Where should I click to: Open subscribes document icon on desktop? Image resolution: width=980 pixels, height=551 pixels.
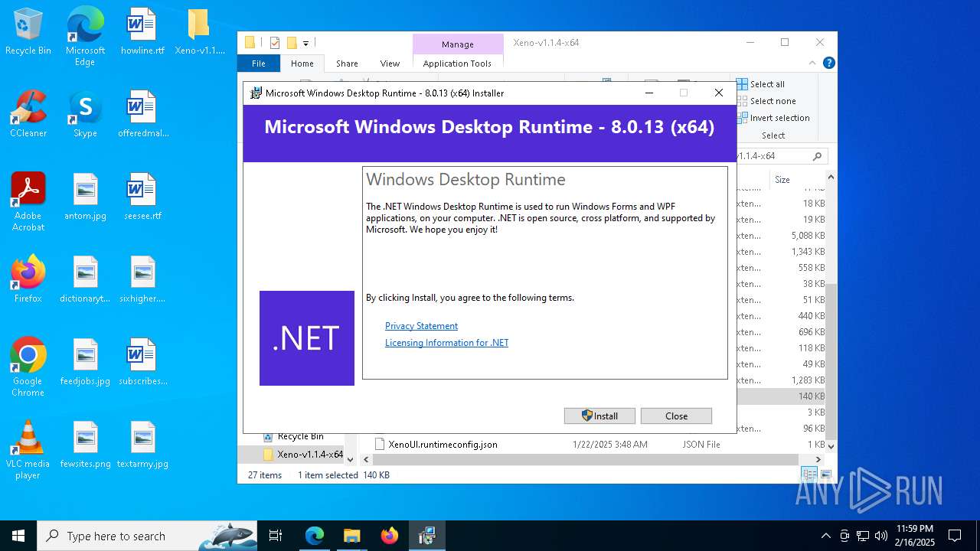(x=142, y=363)
